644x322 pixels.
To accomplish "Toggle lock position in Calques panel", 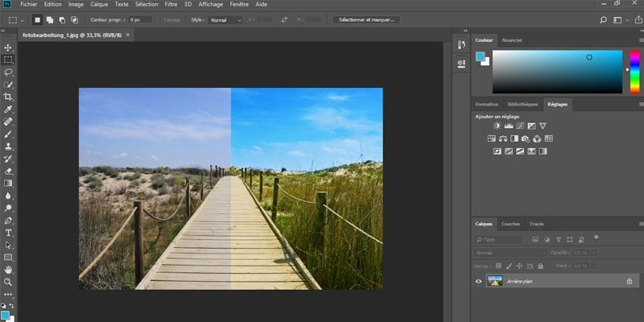I will point(519,266).
